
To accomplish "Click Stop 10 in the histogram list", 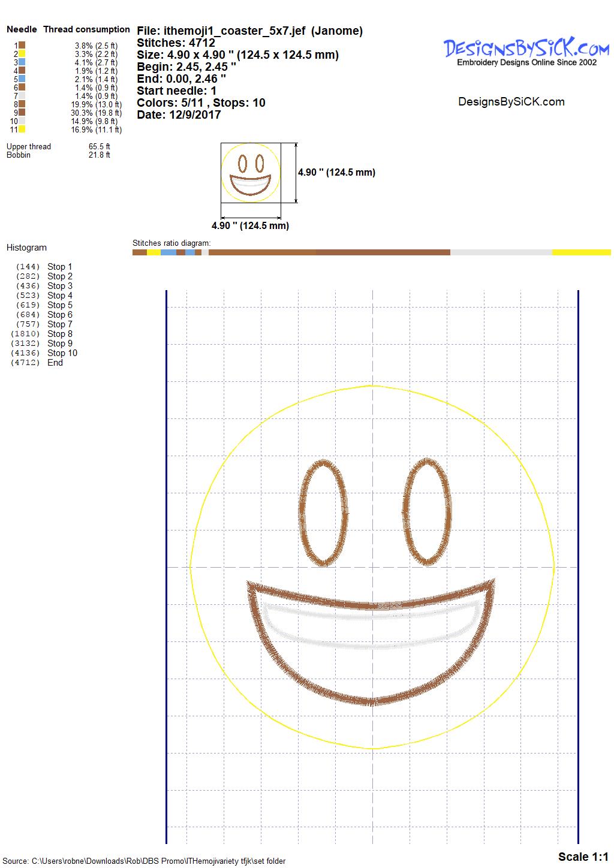I will [x=62, y=353].
